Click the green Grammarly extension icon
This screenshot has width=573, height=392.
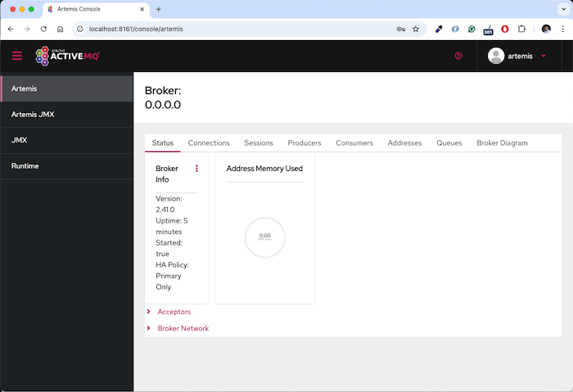coord(471,29)
